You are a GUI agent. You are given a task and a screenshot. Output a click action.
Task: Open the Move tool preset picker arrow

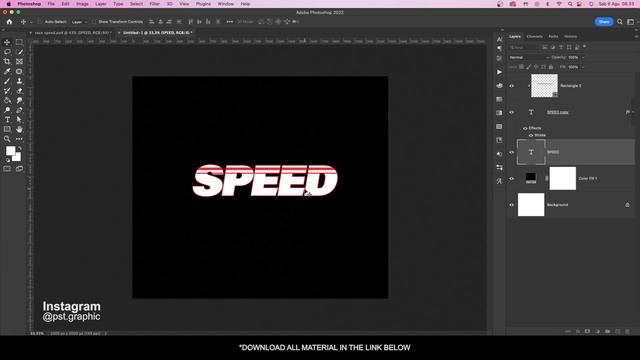tap(31, 22)
